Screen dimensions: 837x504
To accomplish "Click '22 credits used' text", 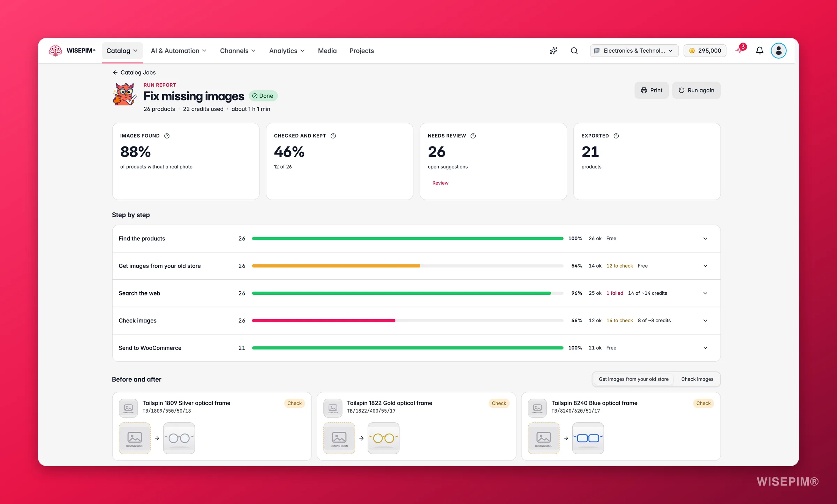I will coord(203,109).
